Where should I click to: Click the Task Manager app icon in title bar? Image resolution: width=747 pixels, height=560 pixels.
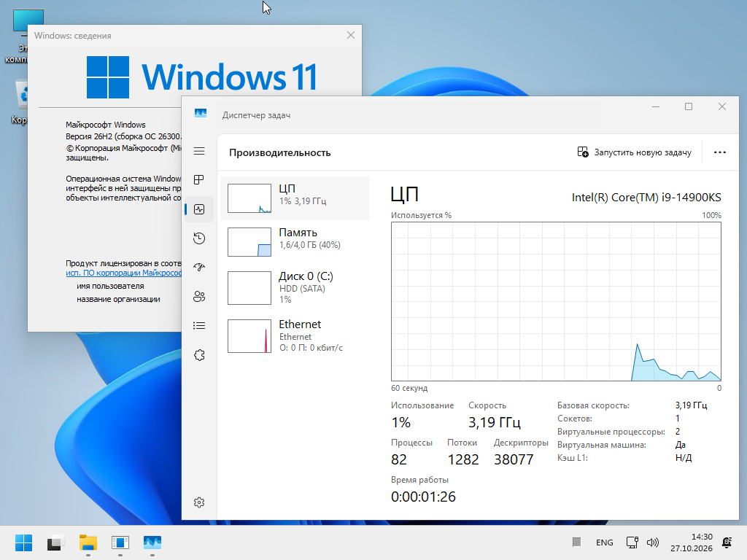tap(201, 113)
